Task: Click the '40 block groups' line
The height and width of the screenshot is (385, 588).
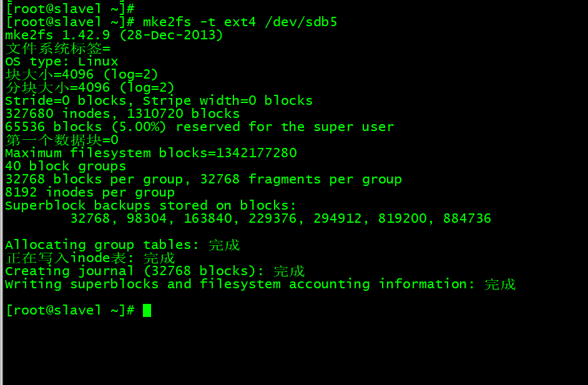Action: 66,167
